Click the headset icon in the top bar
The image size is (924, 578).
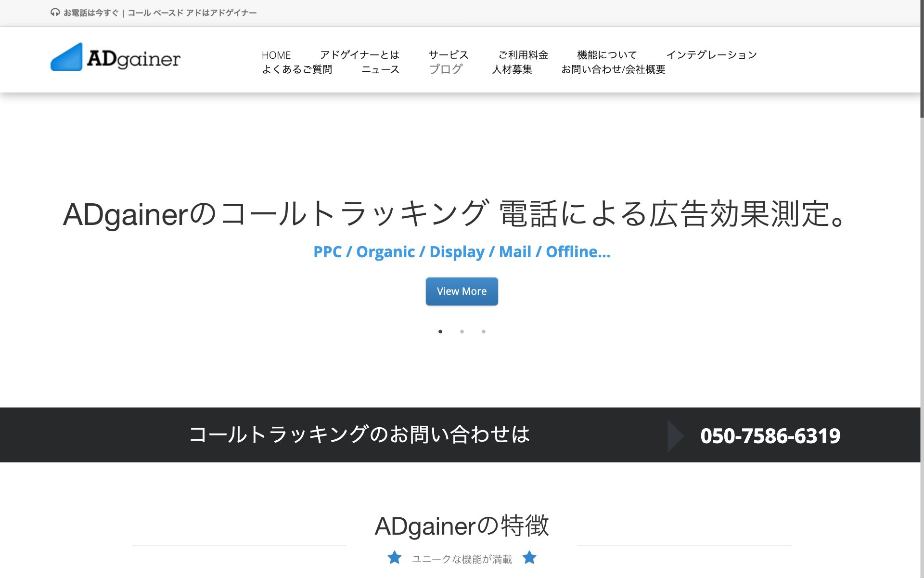[x=55, y=13]
